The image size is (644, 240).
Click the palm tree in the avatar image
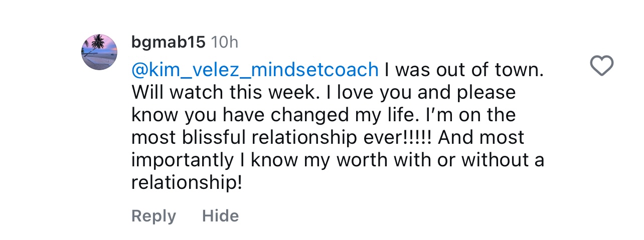coord(95,42)
